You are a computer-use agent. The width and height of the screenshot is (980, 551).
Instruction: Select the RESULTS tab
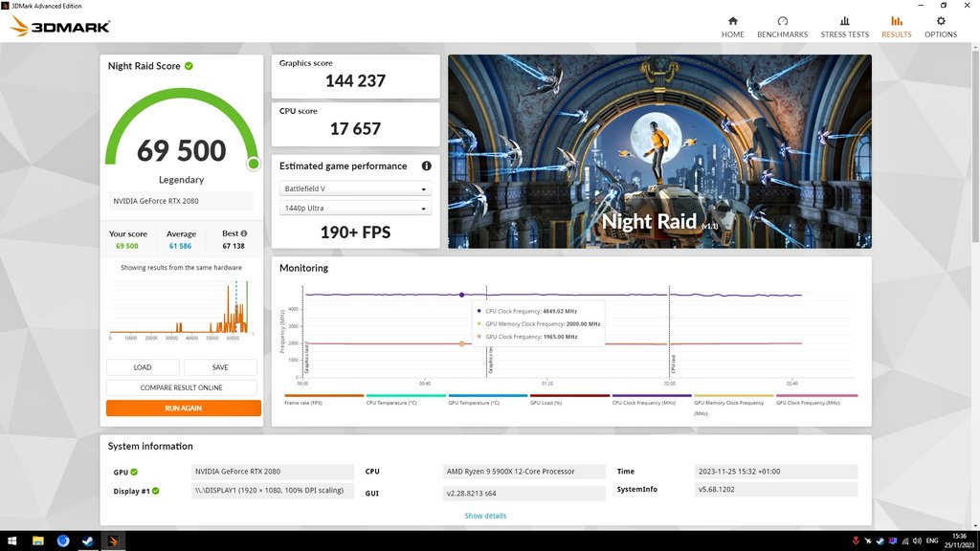point(896,27)
